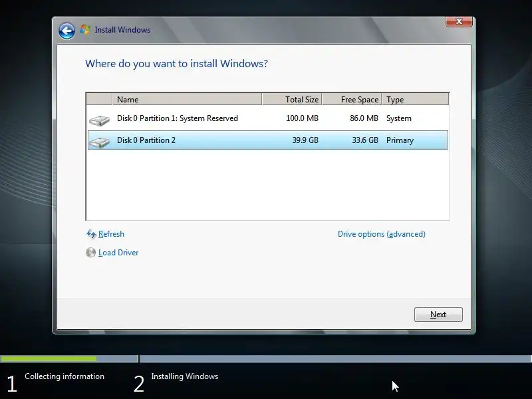Close the Install Windows dialog

tap(459, 21)
